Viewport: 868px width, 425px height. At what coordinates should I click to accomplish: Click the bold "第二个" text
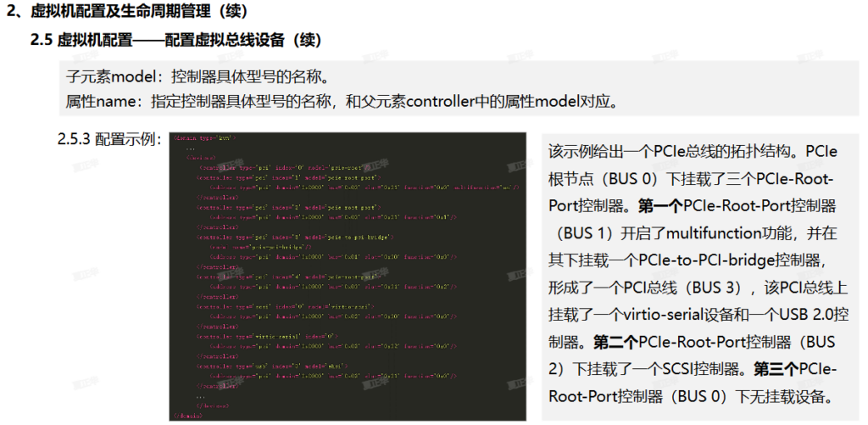click(x=615, y=342)
